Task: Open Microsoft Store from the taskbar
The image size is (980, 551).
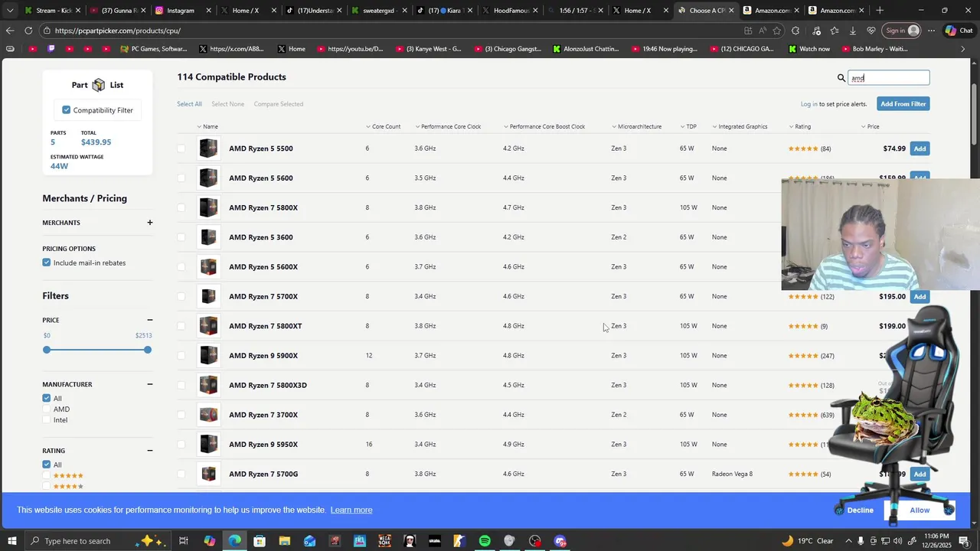Action: [260, 541]
